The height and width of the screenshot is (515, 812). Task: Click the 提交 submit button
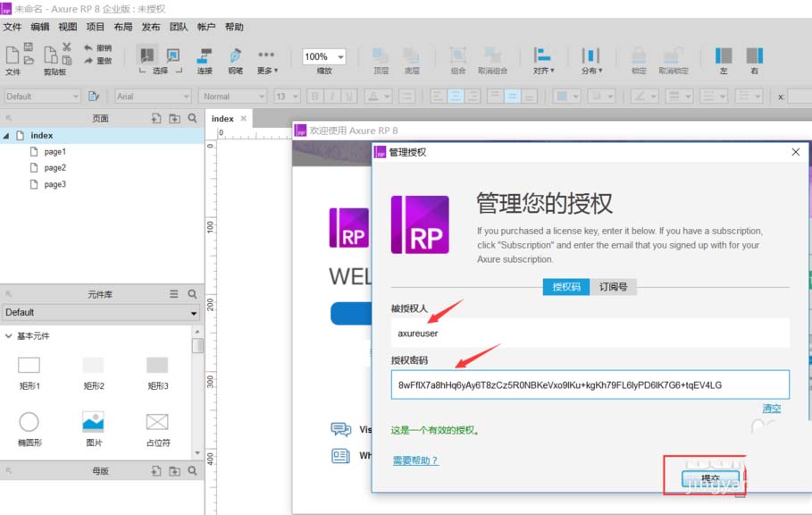tap(710, 479)
